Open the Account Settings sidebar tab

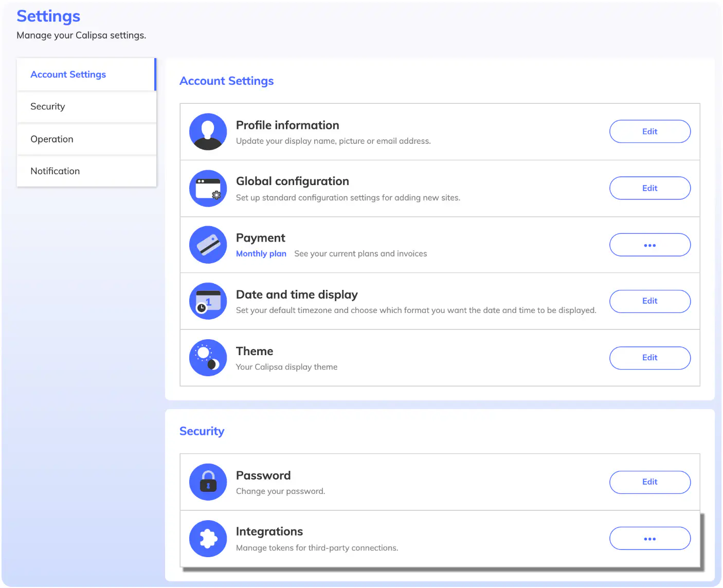(86, 75)
